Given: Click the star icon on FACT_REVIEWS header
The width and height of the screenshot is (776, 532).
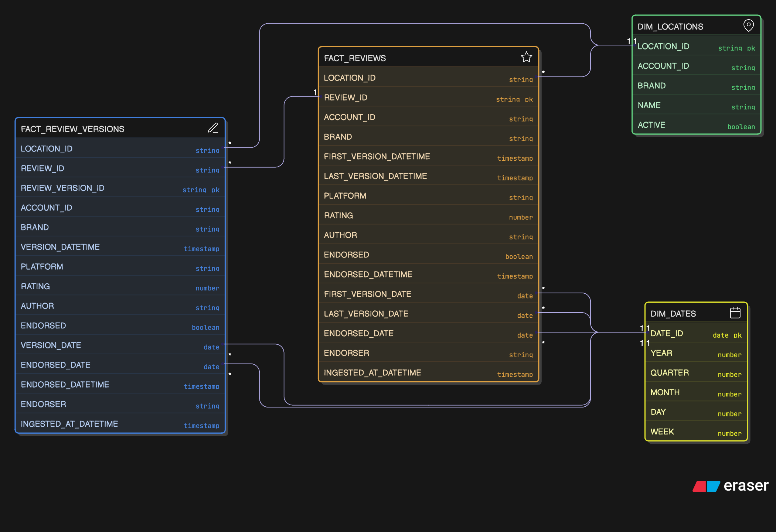Looking at the screenshot, I should click(526, 57).
